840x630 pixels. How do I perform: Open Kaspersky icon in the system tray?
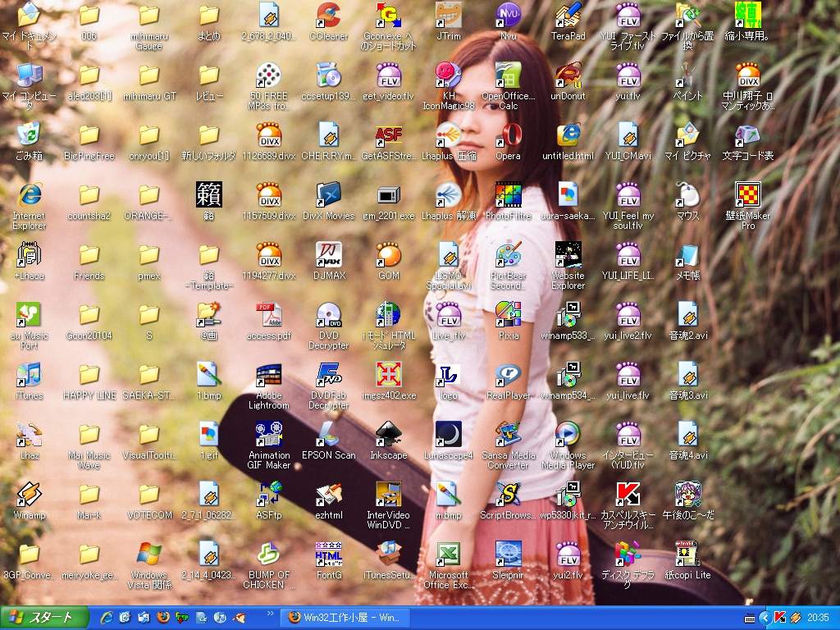780,619
